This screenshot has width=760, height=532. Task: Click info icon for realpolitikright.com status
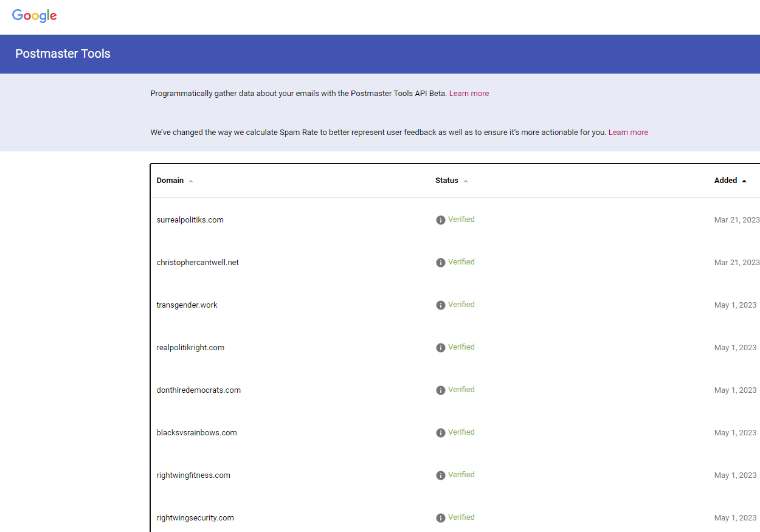pyautogui.click(x=441, y=348)
